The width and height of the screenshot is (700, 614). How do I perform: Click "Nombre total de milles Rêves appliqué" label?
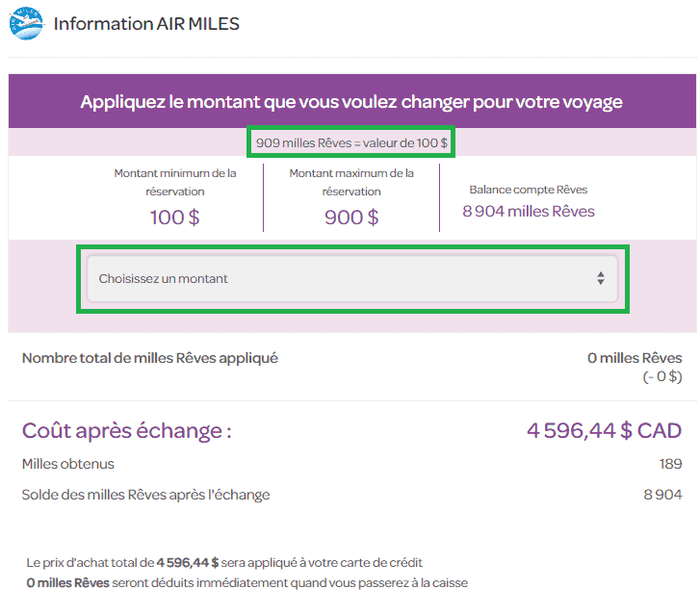[149, 358]
